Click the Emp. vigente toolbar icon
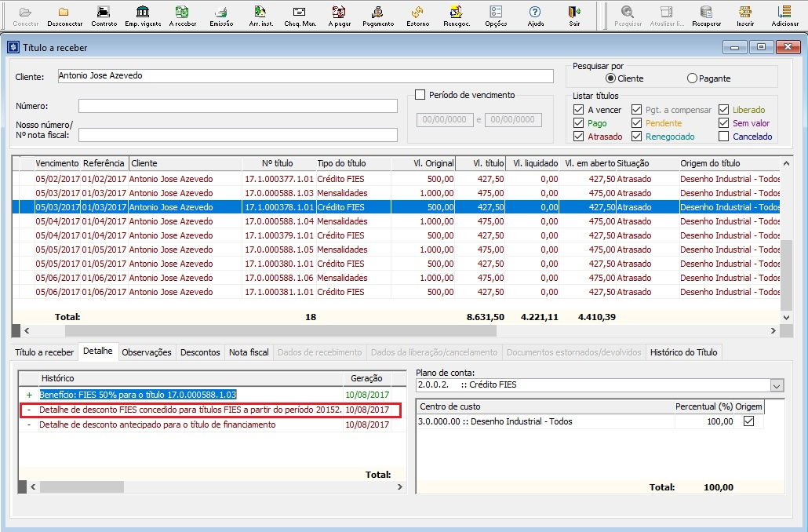This screenshot has width=808, height=532. click(143, 13)
